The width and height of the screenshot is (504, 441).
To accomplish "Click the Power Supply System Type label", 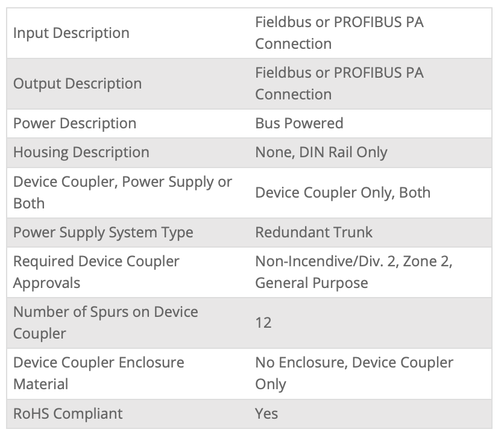I will coord(103,233).
